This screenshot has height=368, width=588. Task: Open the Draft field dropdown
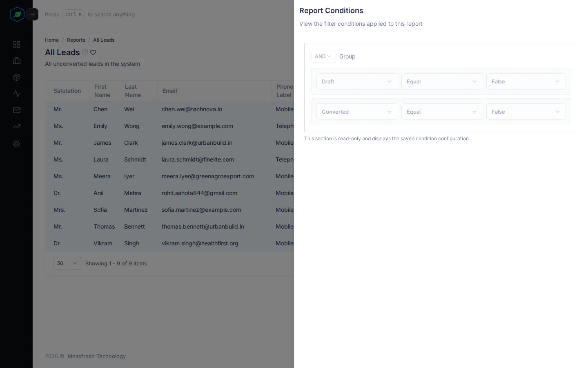[357, 81]
